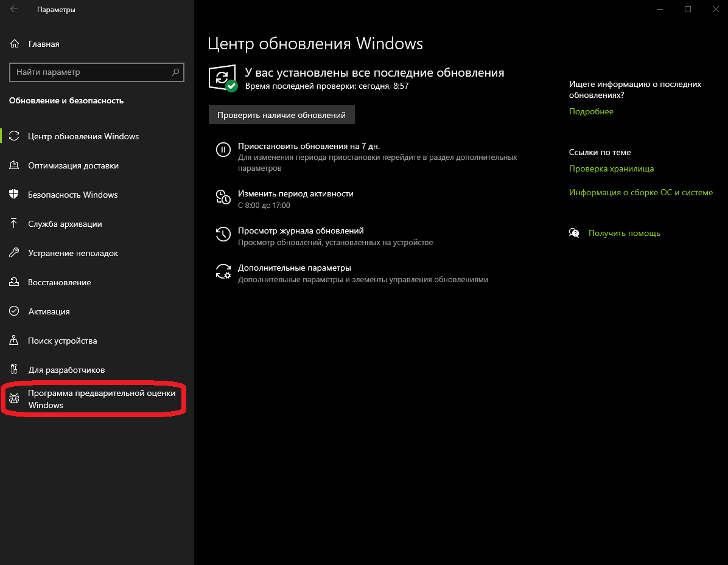Open Информация о сборке ОС и системе

pos(641,192)
